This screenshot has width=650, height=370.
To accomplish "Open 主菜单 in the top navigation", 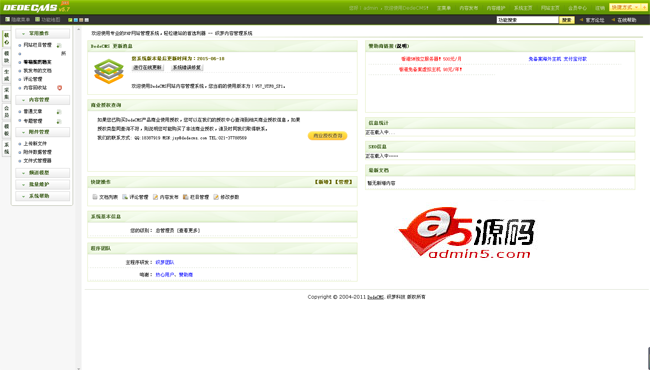I will click(443, 8).
